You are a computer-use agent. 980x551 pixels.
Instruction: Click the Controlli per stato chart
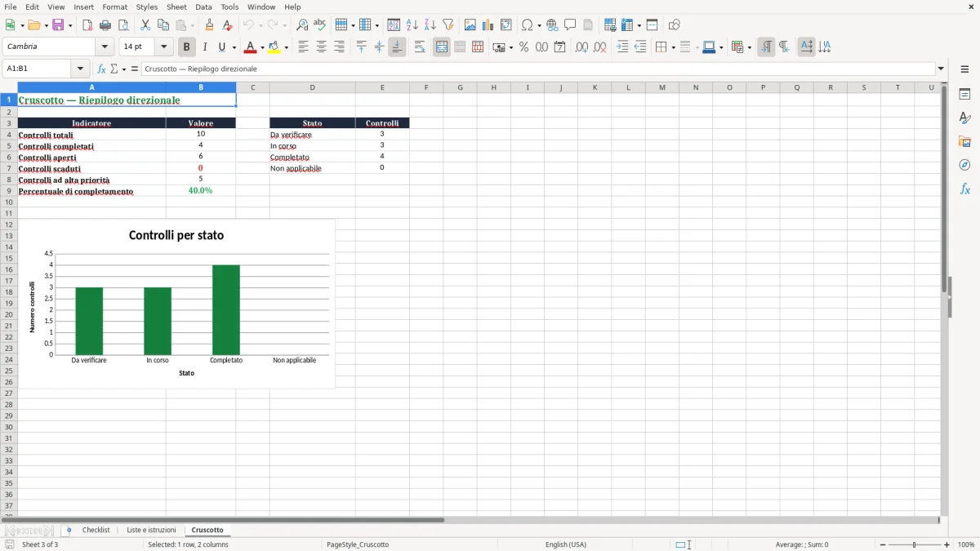coord(176,304)
